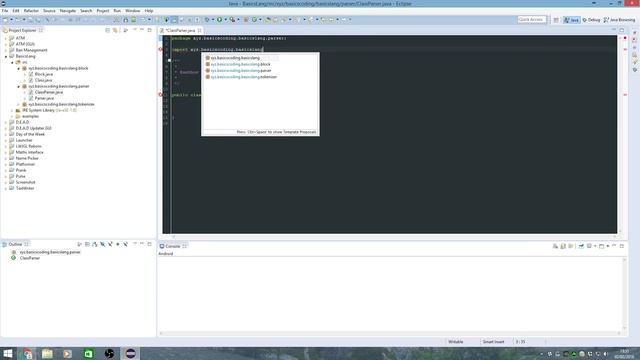Click the Pin Console icon
This screenshot has height=360, width=640.
(581, 246)
